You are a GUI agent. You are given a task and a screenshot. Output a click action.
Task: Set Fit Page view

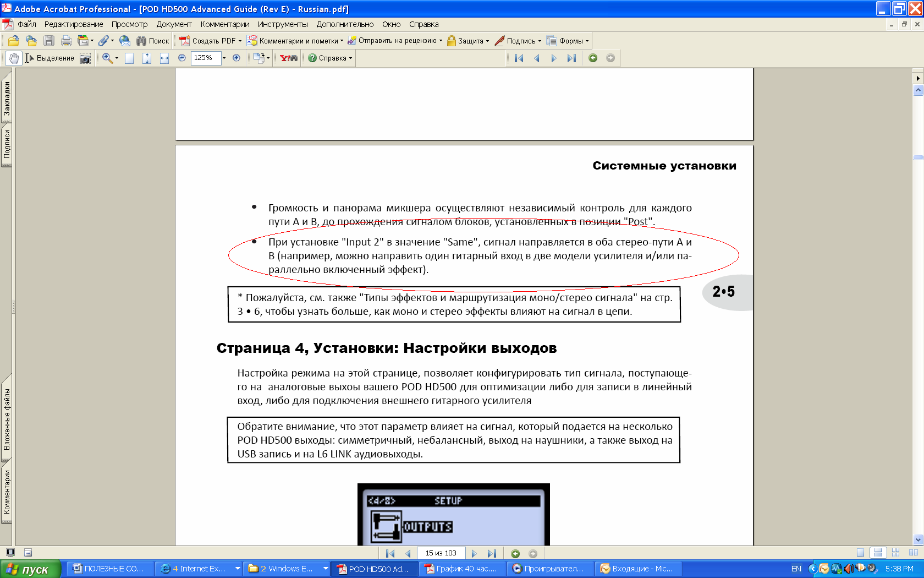[147, 58]
